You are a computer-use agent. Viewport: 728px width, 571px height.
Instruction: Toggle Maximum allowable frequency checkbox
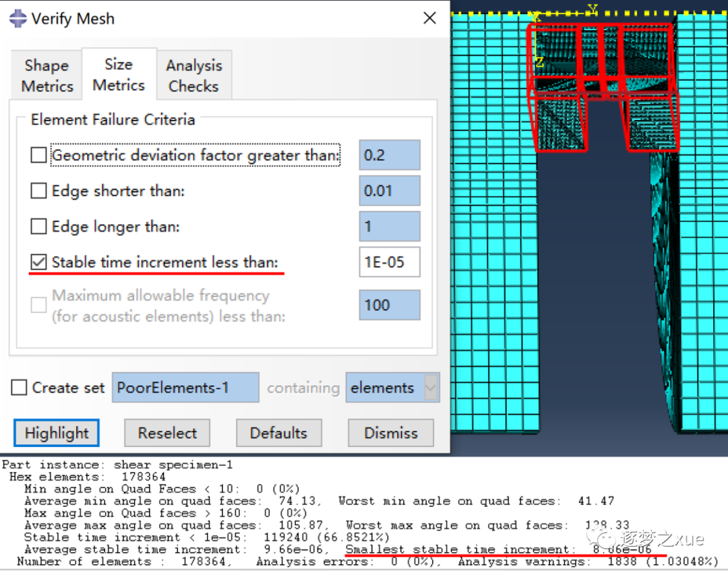[38, 305]
